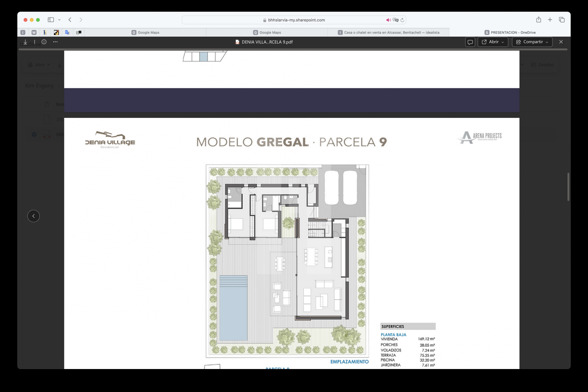Toggle the Safari sidebar panel
This screenshot has width=588, height=392.
pos(51,20)
